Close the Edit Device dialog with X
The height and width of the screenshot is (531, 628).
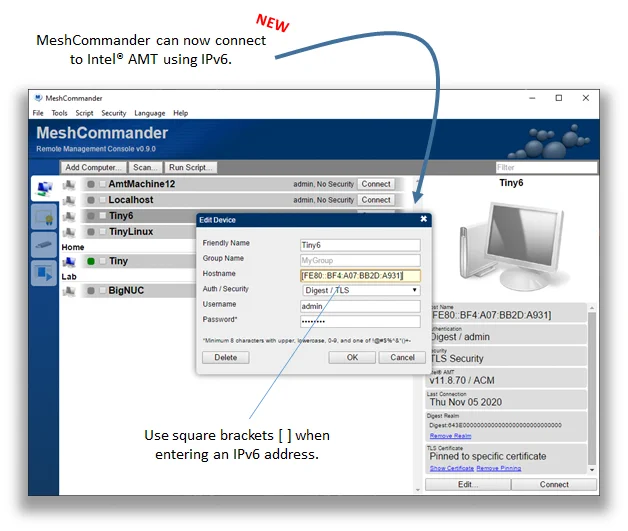424,219
